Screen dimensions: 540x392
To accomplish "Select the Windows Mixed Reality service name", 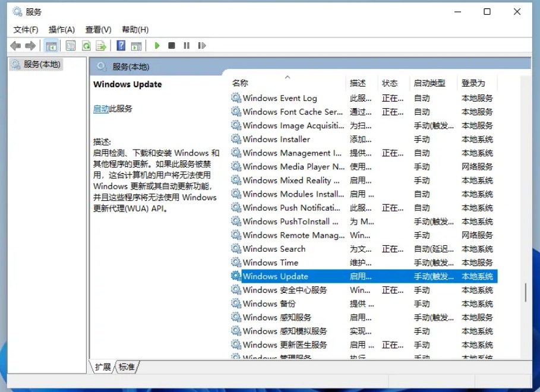I will (291, 181).
